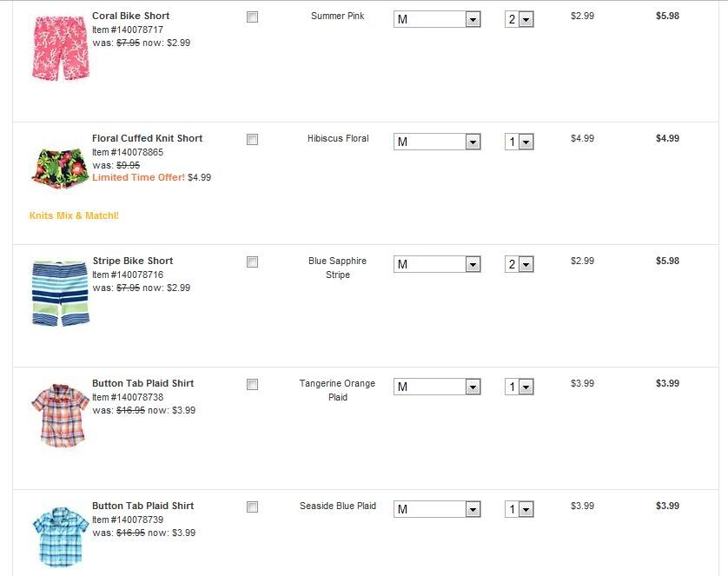Click the Coral Bike Short product image
The image size is (728, 576).
[x=57, y=49]
